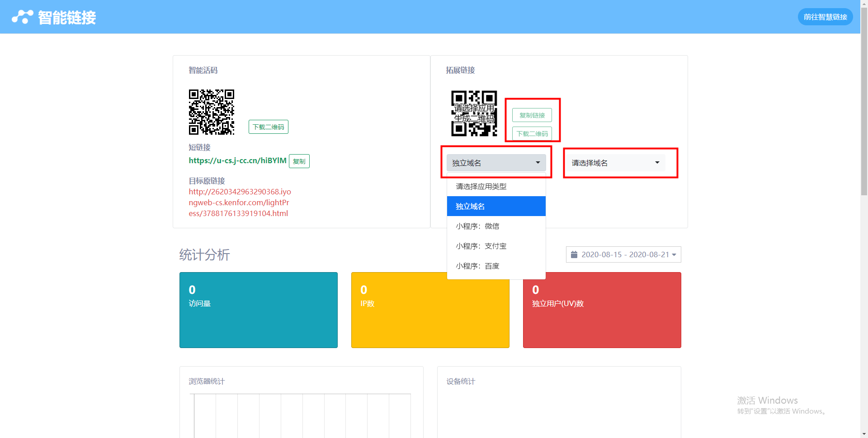Screen dimensions: 868x438
Task: Select 请选择应用类型 option in list
Action: click(x=496, y=186)
